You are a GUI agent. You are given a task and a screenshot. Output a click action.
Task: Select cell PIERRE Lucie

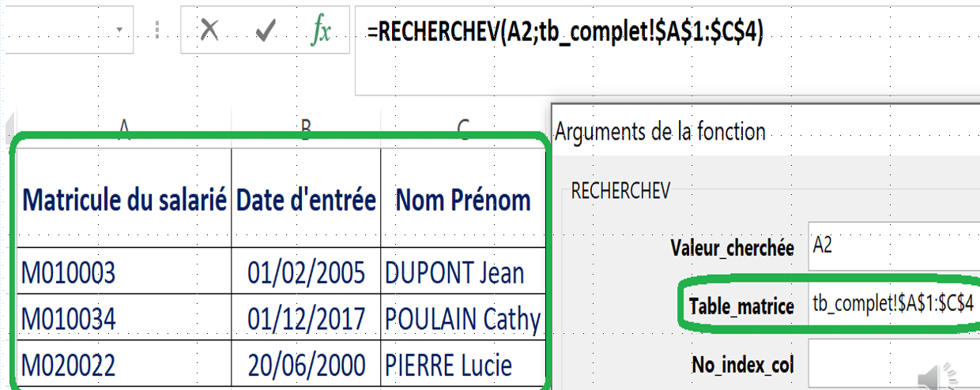[462, 365]
